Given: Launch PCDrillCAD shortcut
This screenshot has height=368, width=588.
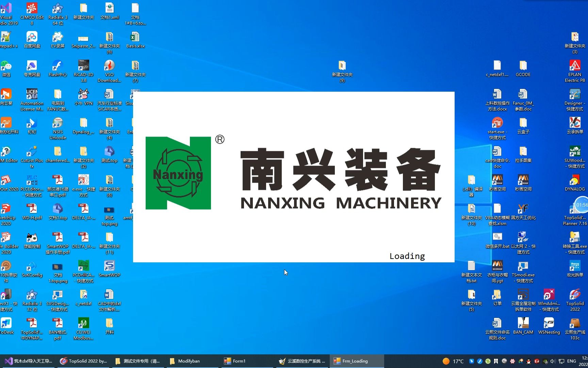Looking at the screenshot, I should [x=84, y=271].
